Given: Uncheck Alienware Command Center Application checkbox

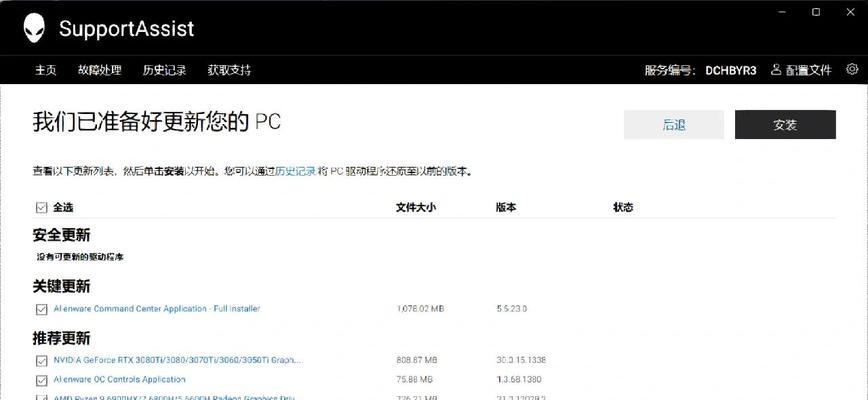Looking at the screenshot, I should click(x=41, y=309).
